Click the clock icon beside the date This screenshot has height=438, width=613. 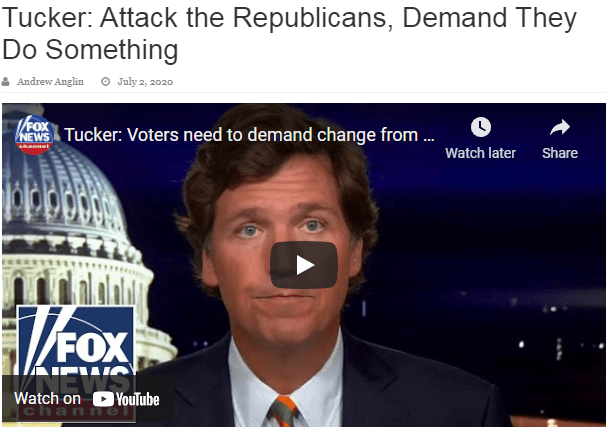click(x=106, y=81)
